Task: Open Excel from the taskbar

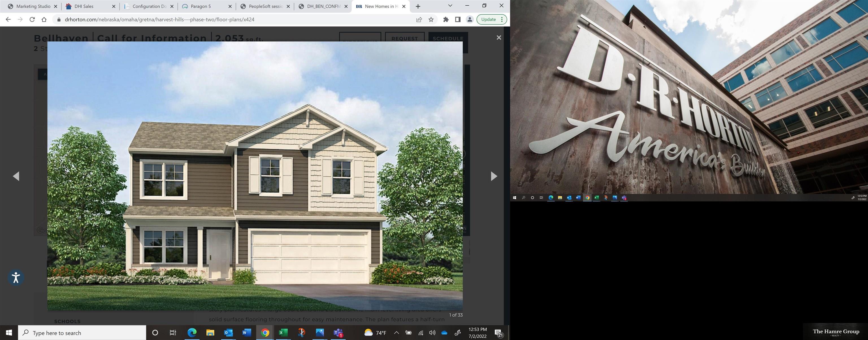Action: (x=283, y=333)
